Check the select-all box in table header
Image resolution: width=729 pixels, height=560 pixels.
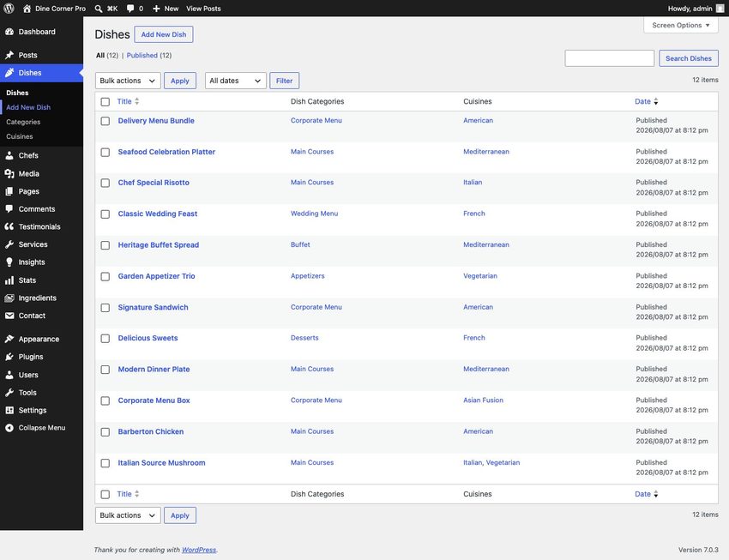pyautogui.click(x=105, y=102)
